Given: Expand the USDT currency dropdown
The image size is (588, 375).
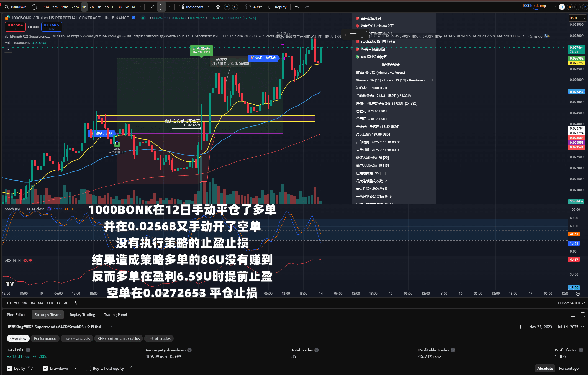Looking at the screenshot, I should [x=577, y=18].
